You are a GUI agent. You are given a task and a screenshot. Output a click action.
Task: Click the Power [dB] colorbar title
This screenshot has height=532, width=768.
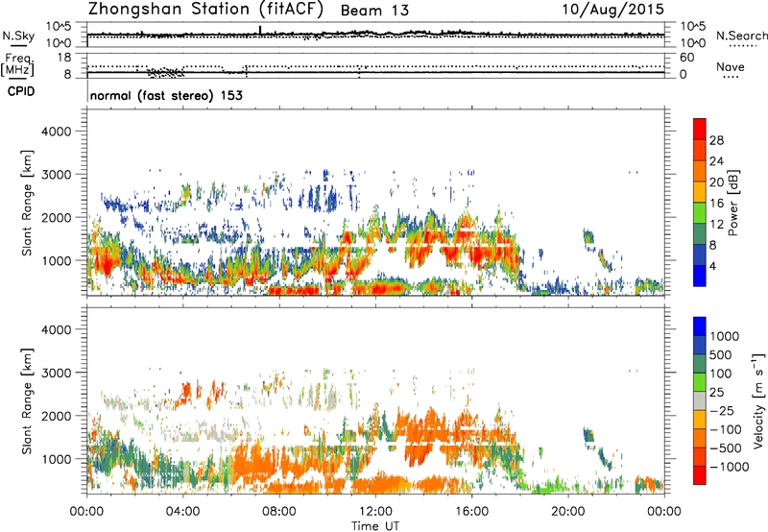point(733,203)
